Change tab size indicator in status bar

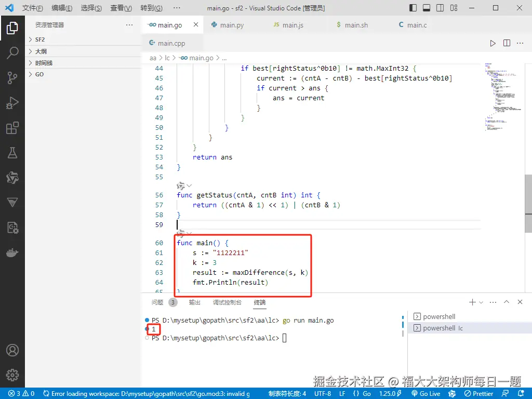(x=287, y=394)
